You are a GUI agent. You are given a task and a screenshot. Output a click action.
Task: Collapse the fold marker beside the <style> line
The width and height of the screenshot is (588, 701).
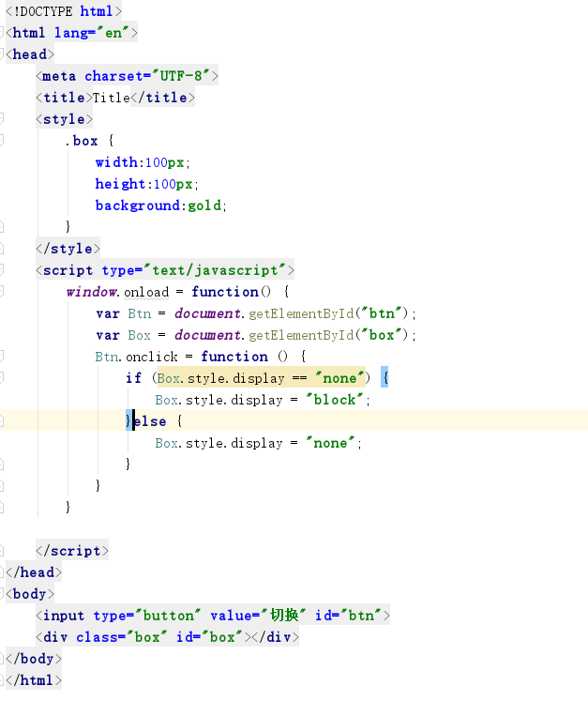(x=1, y=119)
